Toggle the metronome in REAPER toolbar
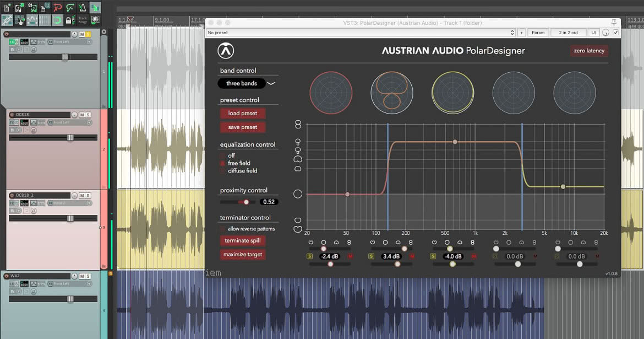The image size is (644, 339). (x=83, y=7)
